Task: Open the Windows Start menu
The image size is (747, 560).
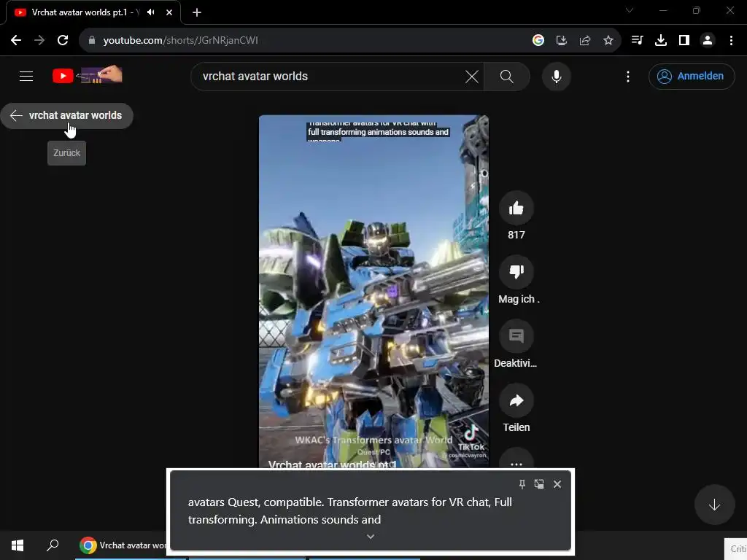Action: click(x=18, y=545)
